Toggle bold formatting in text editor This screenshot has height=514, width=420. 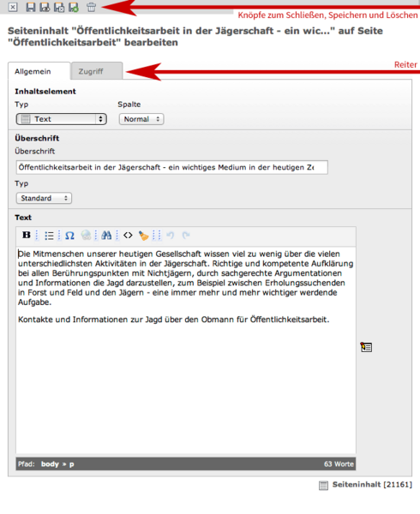[27, 235]
